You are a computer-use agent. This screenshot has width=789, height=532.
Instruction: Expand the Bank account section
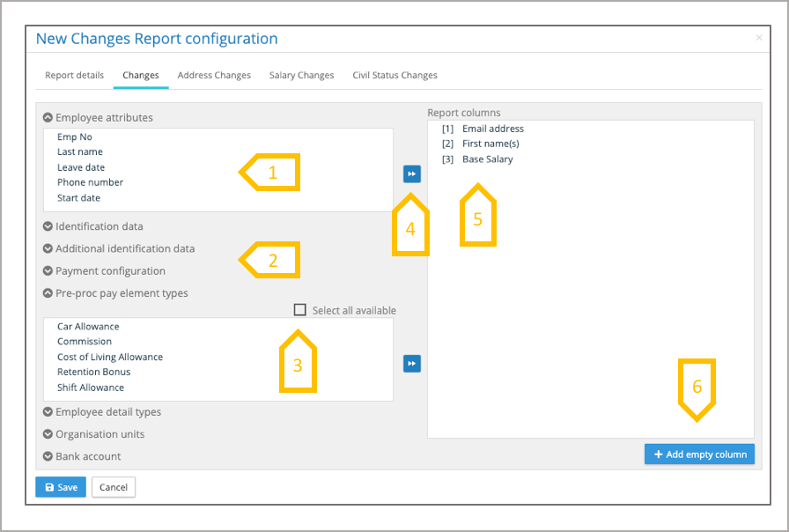(48, 456)
